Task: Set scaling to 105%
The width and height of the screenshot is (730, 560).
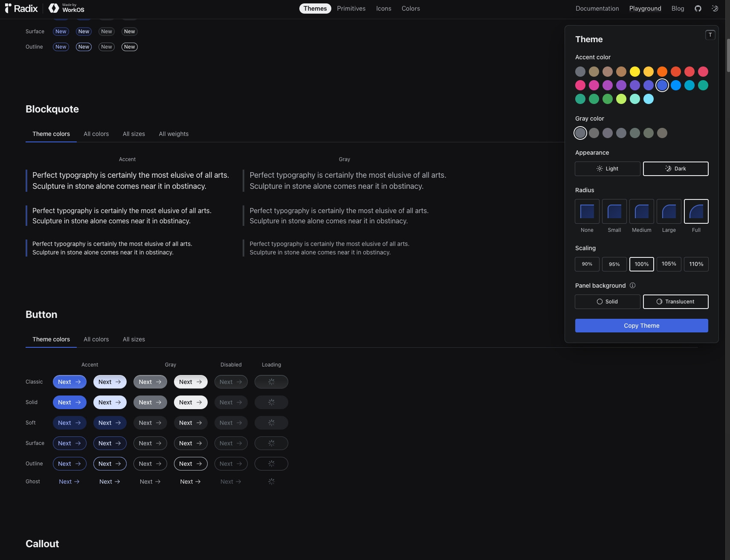Action: coord(669,264)
